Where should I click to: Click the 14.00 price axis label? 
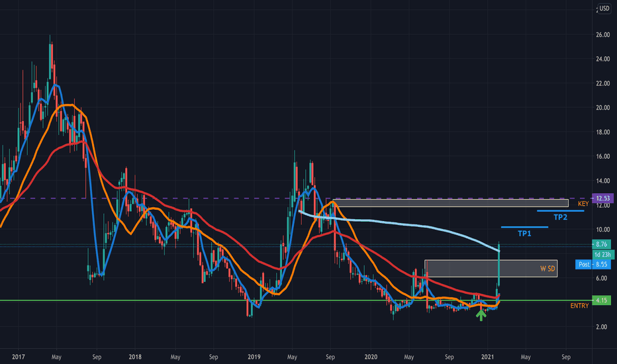point(603,181)
